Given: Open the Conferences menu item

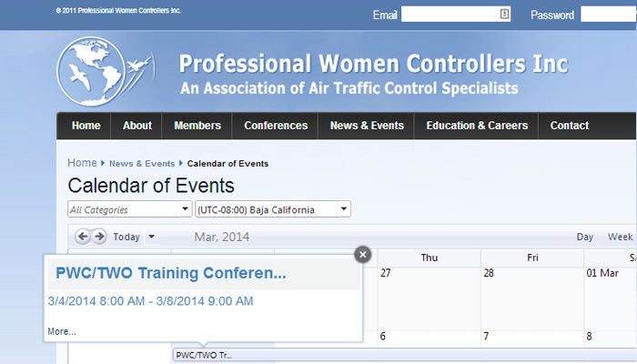Looking at the screenshot, I should click(276, 126).
